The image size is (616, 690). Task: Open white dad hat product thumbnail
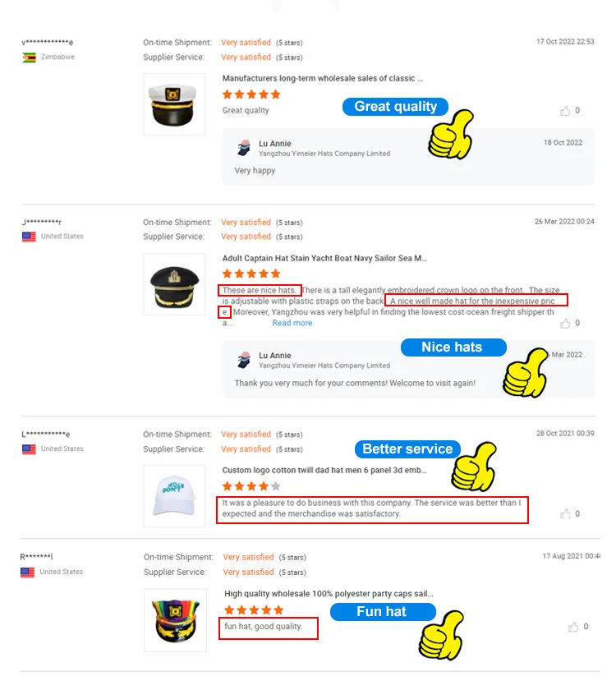point(174,496)
